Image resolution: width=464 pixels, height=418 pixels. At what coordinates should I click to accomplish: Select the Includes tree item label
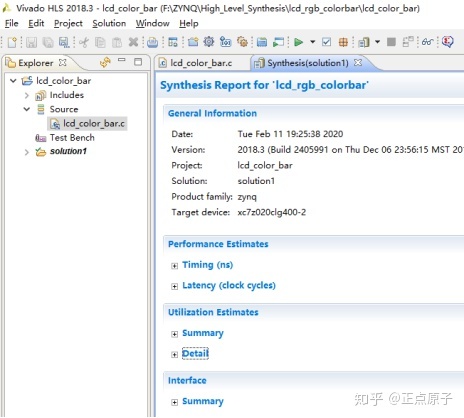pyautogui.click(x=67, y=95)
